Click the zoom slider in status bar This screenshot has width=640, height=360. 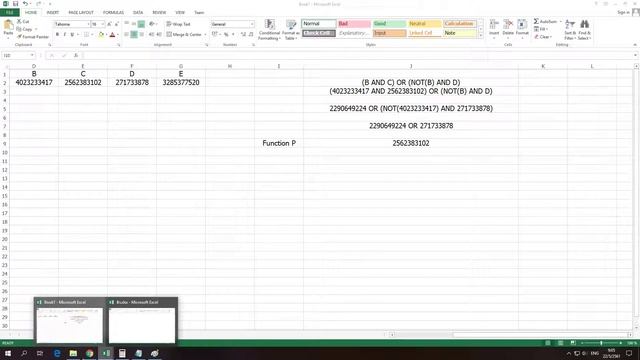pos(601,343)
